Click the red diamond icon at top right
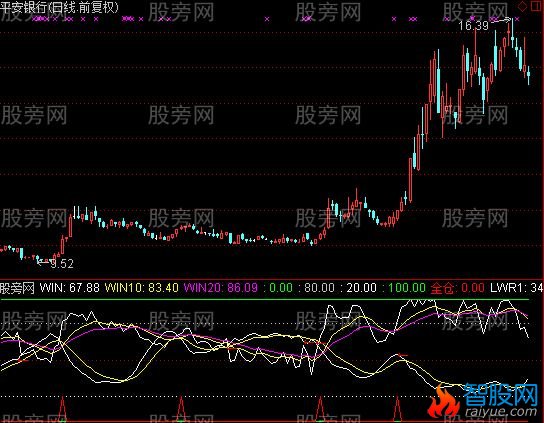The height and width of the screenshot is (423, 544). 522,7
